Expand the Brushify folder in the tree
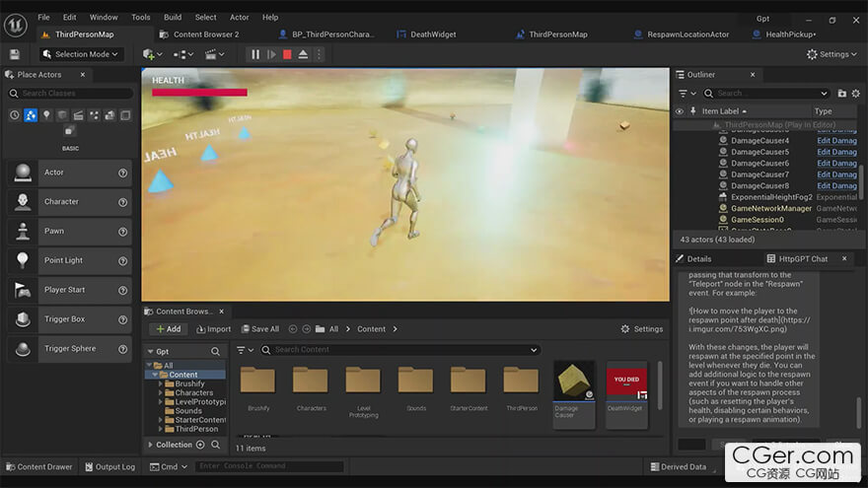This screenshot has width=868, height=488. [161, 383]
